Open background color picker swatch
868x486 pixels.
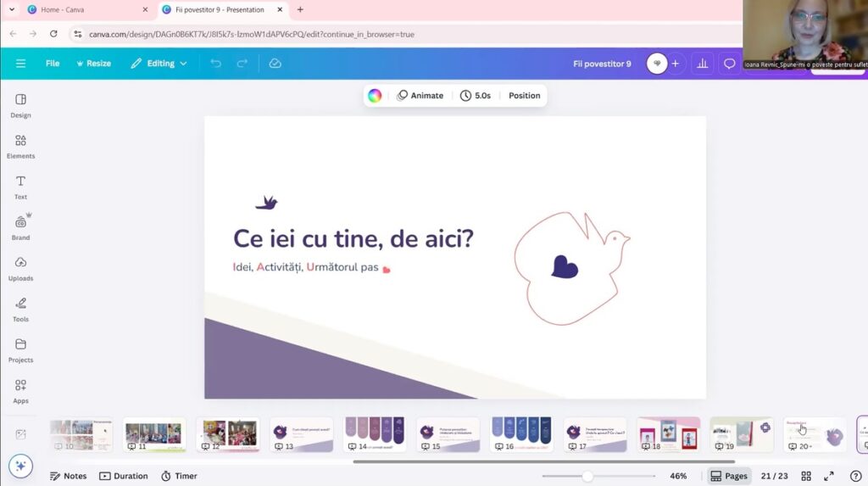(x=375, y=95)
